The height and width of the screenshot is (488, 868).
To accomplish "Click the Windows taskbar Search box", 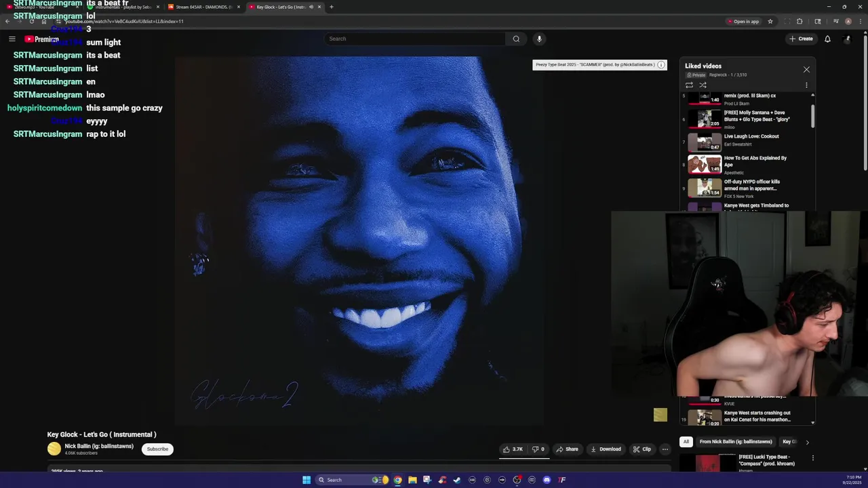I will tap(352, 480).
